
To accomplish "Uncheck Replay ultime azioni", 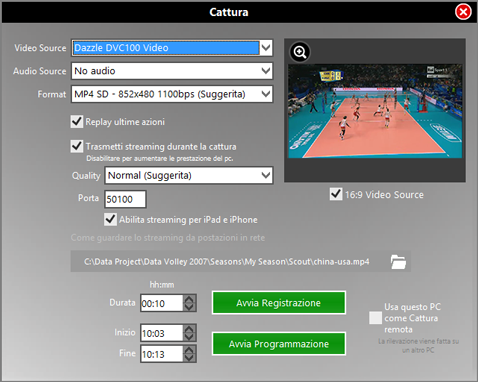I will pos(77,122).
